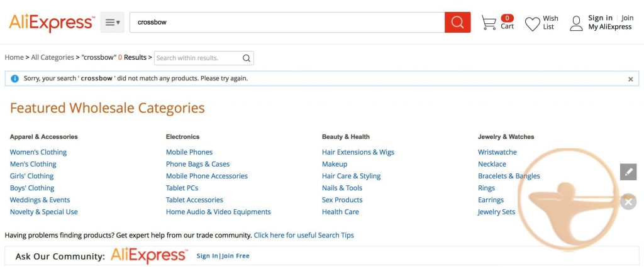644x267 pixels.
Task: Click the Sign in link at top right
Action: point(600,18)
